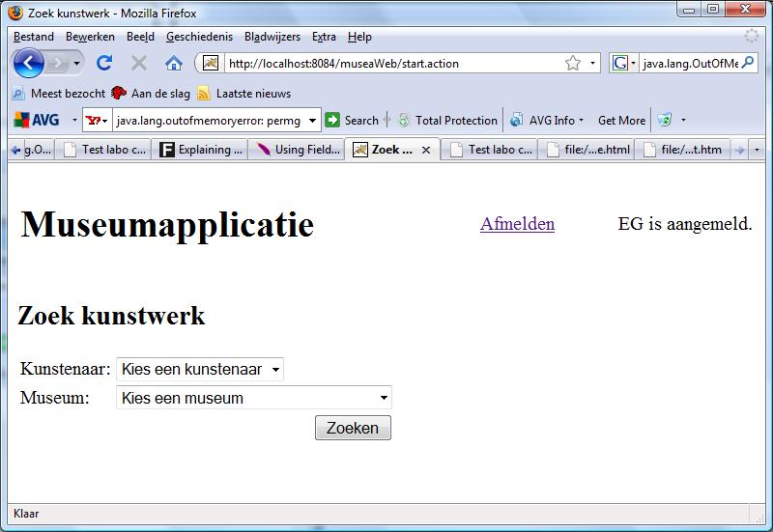This screenshot has width=773, height=532.
Task: Open Total Protection in AVG toolbar
Action: [x=447, y=121]
